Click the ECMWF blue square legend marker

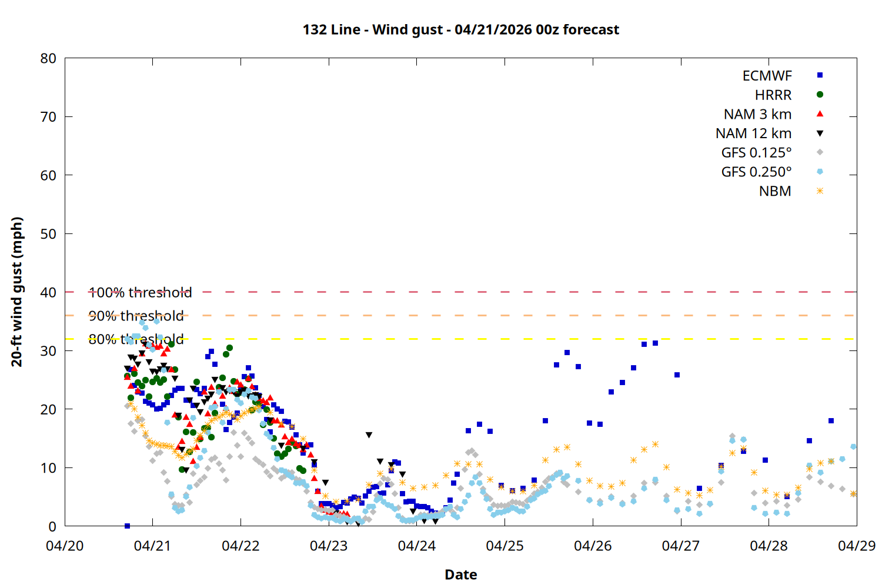tap(820, 75)
